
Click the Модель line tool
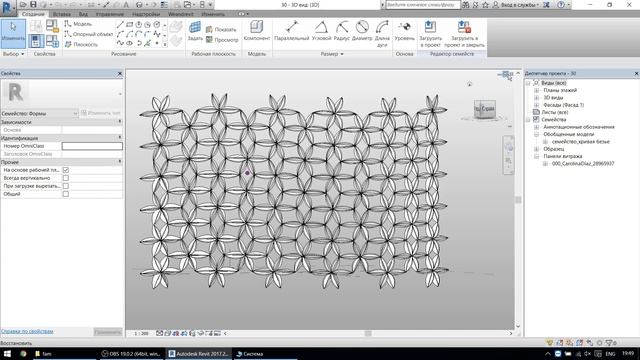(x=78, y=24)
